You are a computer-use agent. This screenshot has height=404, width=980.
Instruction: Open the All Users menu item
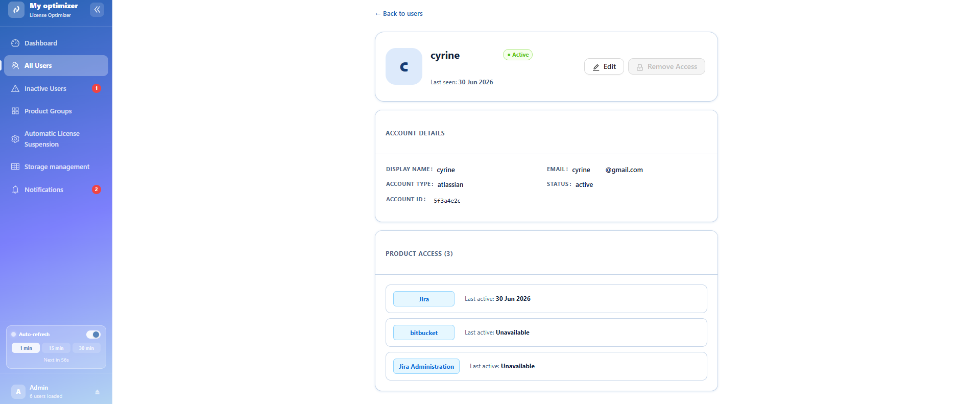point(56,66)
